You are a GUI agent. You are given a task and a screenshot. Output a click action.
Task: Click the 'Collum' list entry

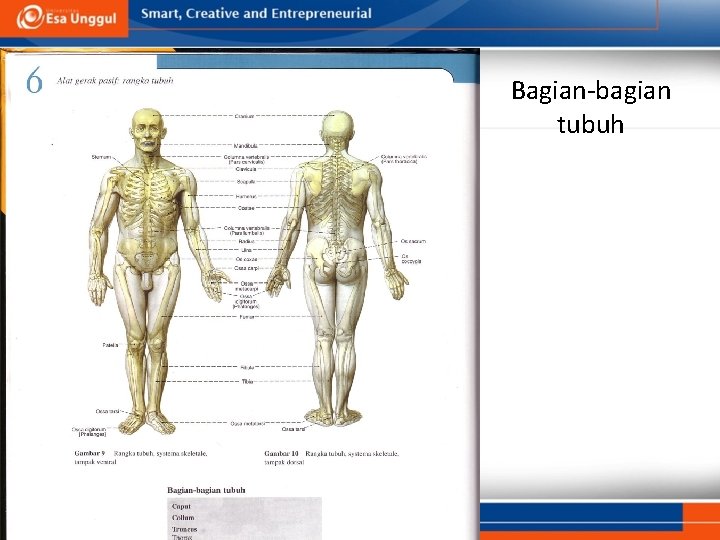point(183,518)
